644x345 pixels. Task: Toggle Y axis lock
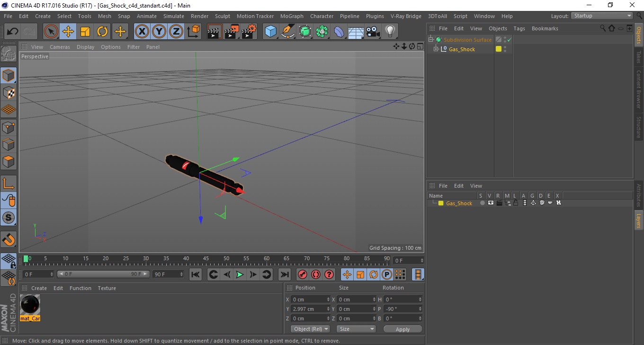click(x=159, y=32)
